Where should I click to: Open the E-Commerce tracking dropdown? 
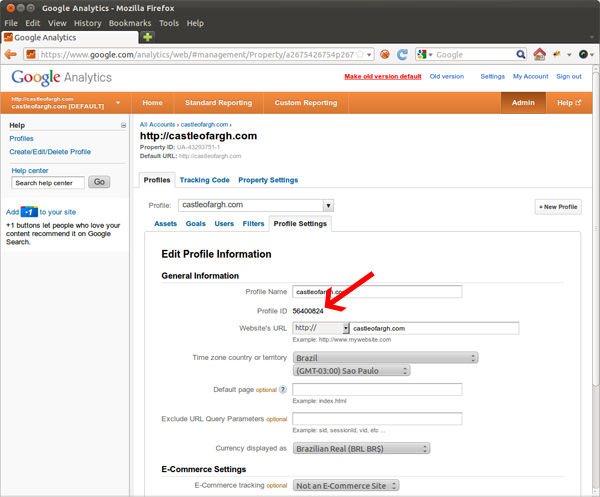[x=346, y=486]
